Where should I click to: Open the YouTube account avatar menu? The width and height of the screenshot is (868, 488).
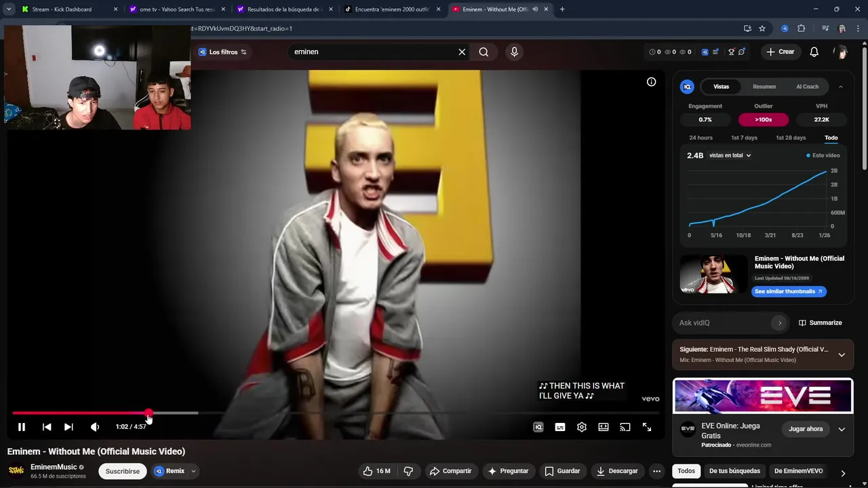point(841,52)
